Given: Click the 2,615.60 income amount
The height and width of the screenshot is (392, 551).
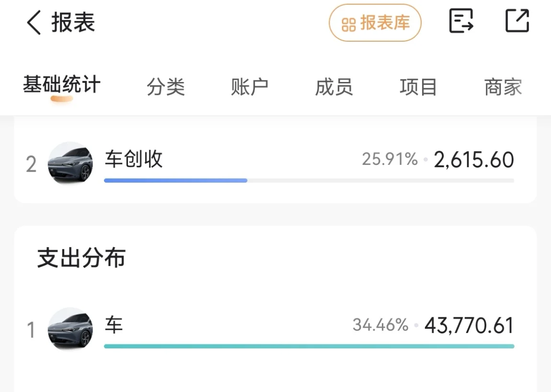Looking at the screenshot, I should [474, 160].
